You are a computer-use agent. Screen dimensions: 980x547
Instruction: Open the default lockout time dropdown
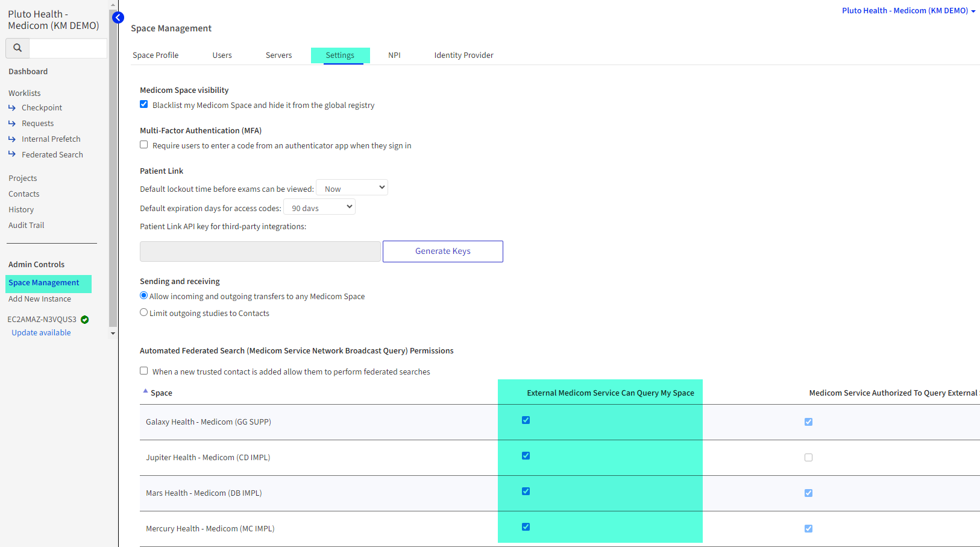pos(351,187)
